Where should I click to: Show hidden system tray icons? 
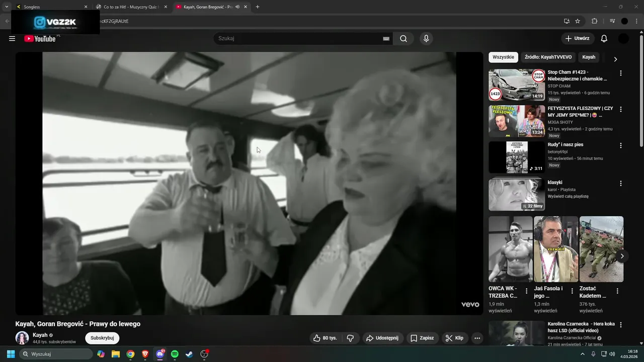(x=583, y=354)
